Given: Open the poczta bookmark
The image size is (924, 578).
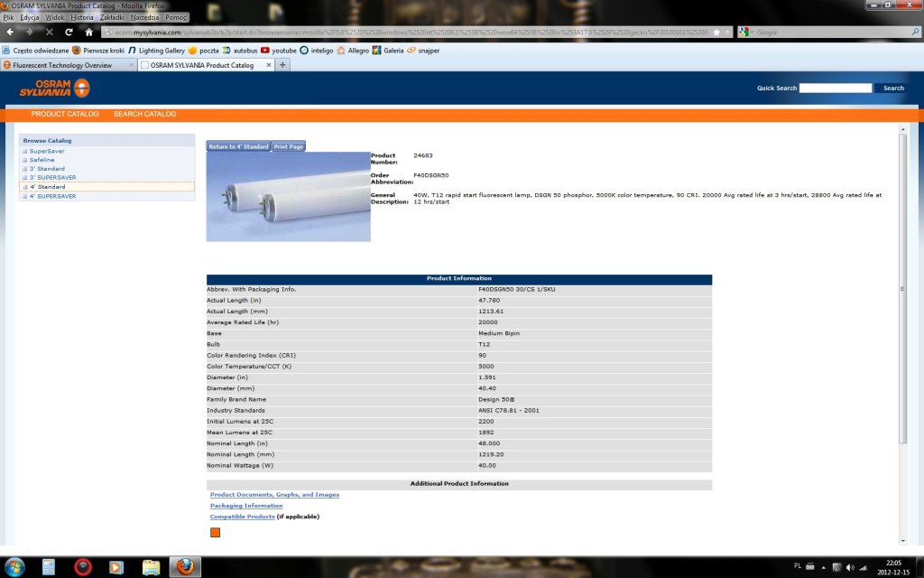Looking at the screenshot, I should [x=204, y=51].
